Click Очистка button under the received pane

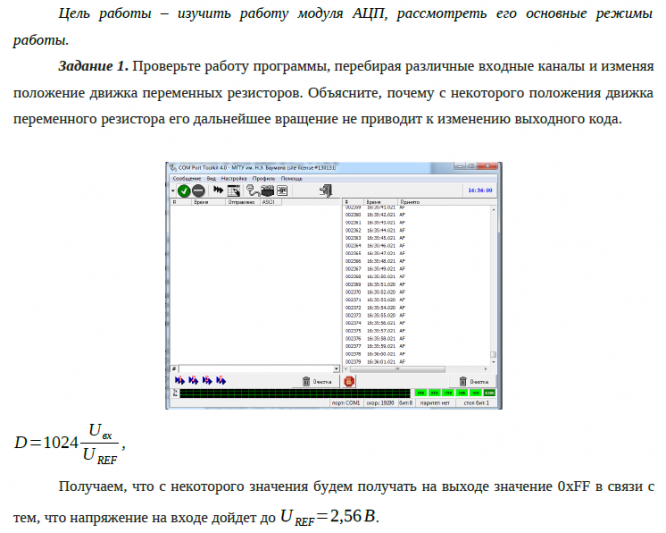(474, 381)
